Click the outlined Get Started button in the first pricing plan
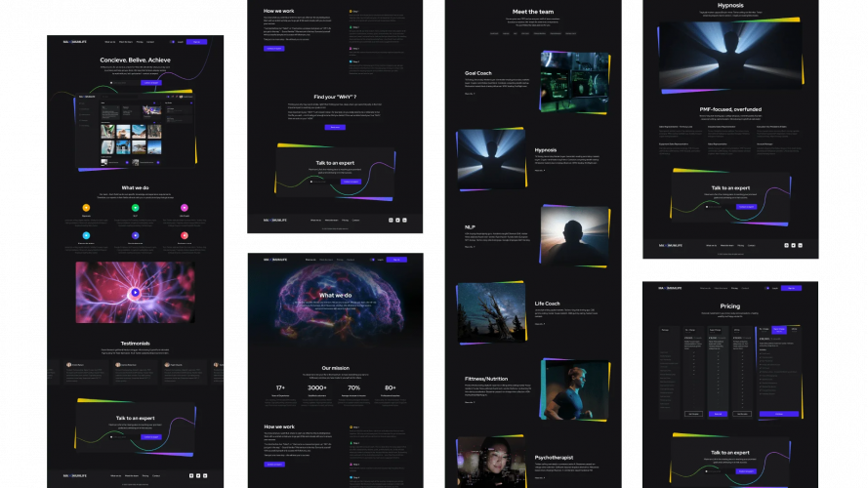Image resolution: width=868 pixels, height=488 pixels. click(x=693, y=414)
